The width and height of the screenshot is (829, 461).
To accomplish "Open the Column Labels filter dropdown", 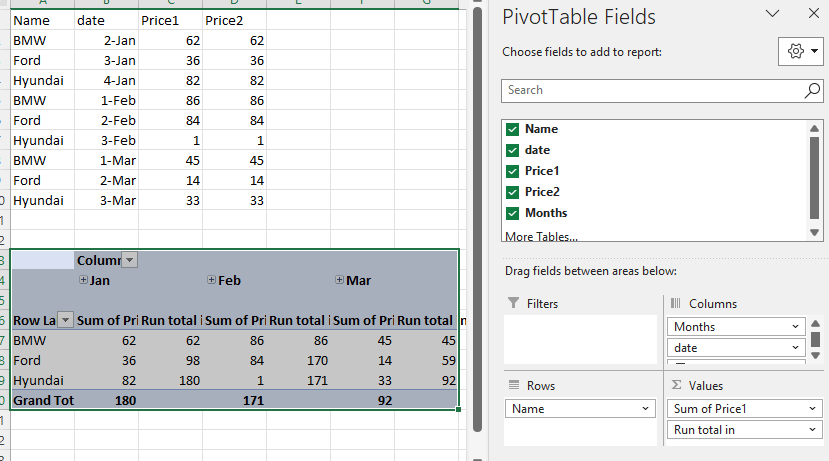I will [130, 260].
